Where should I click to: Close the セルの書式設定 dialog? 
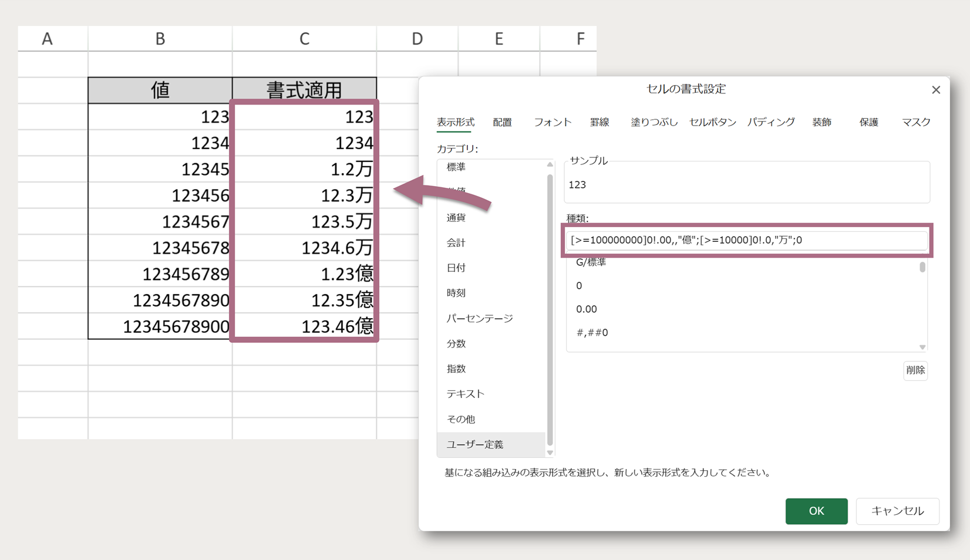(936, 90)
